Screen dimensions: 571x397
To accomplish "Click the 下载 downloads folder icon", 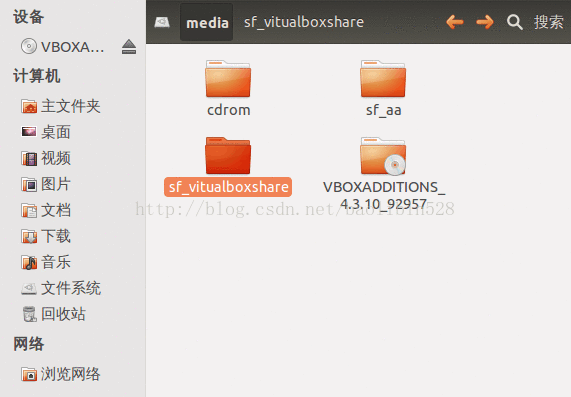I will [x=29, y=236].
